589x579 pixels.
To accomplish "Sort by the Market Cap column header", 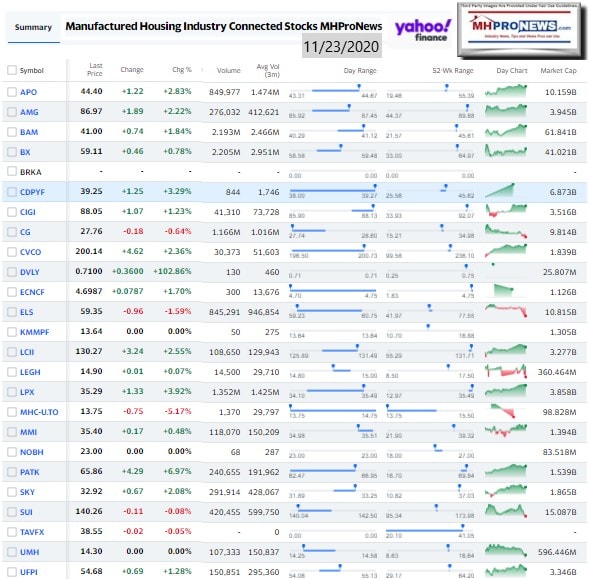I will click(x=558, y=70).
